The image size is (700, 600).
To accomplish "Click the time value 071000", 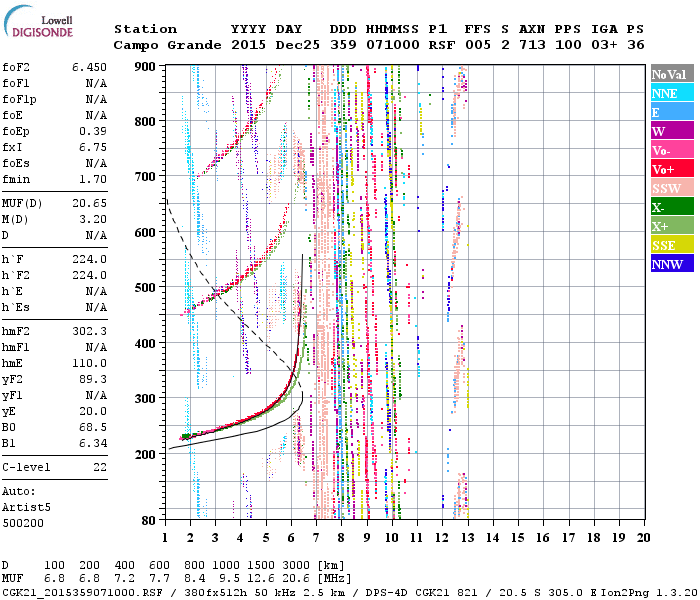I will tap(393, 45).
